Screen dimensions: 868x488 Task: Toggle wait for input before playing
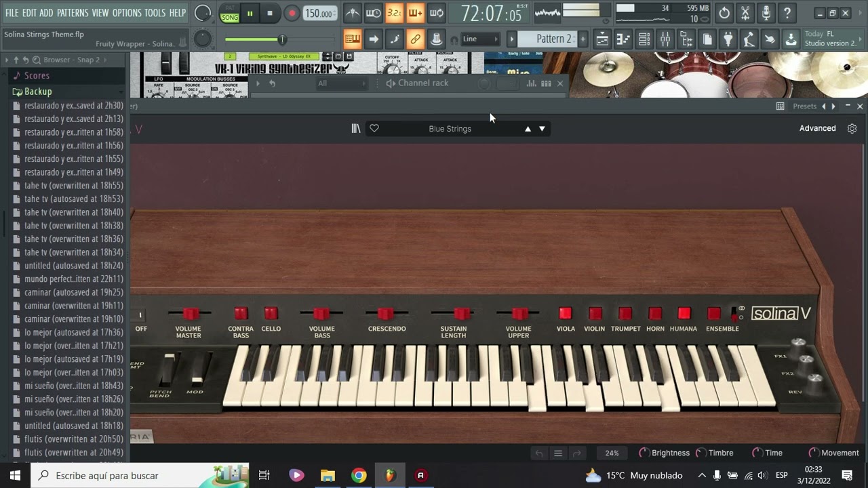click(374, 13)
